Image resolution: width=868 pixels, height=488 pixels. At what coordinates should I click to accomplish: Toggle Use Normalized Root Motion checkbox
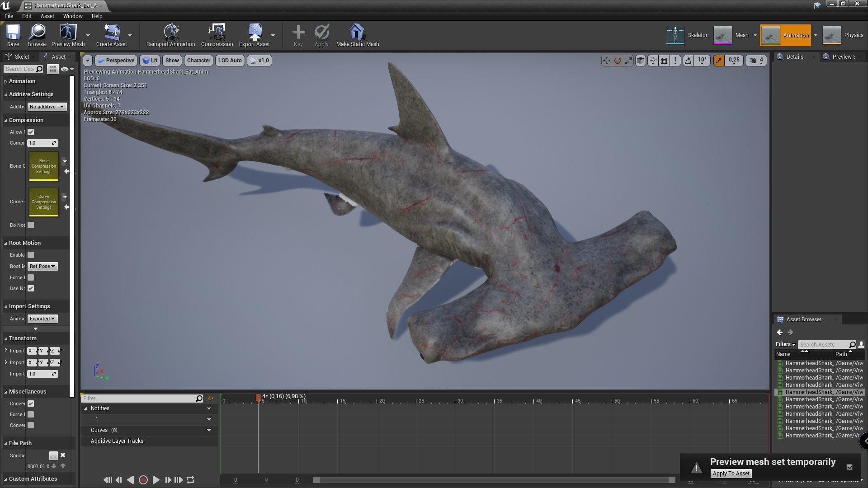click(x=31, y=288)
